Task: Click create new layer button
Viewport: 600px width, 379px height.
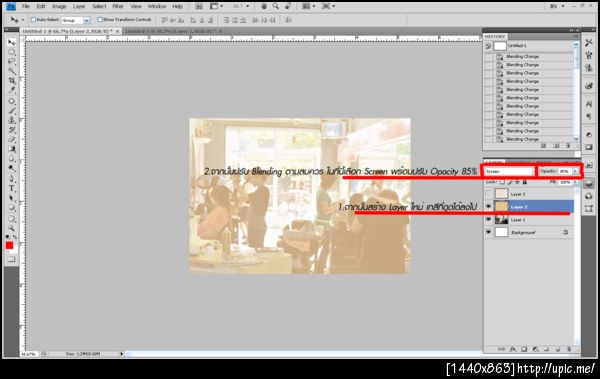Action: click(558, 349)
